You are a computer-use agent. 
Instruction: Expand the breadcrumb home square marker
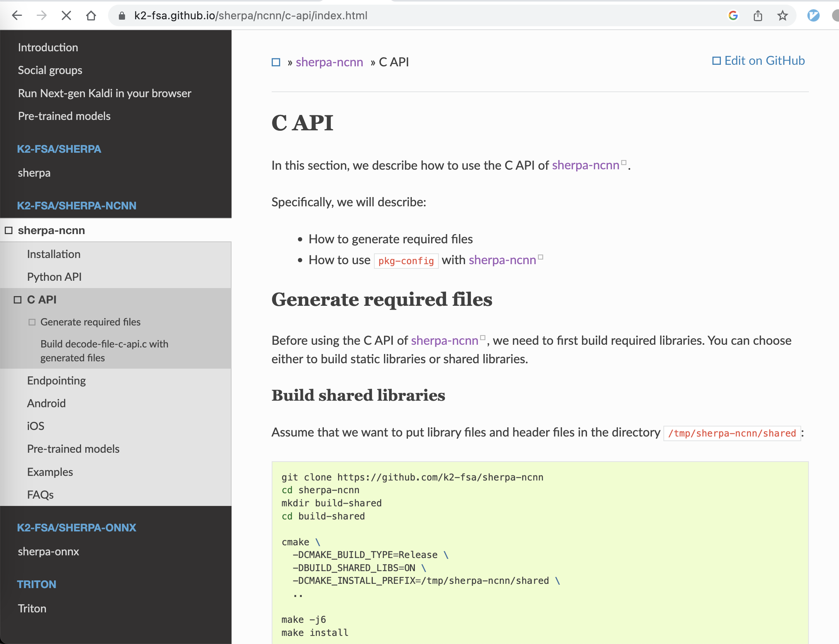click(x=276, y=62)
